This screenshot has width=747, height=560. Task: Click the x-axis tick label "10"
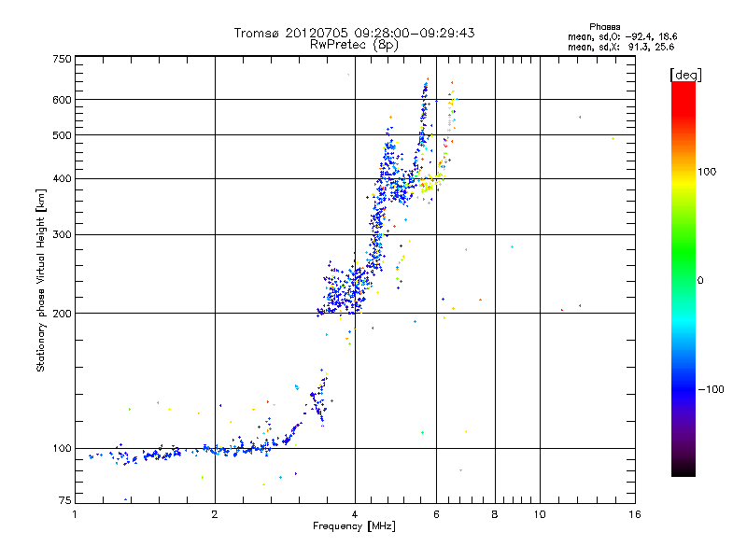(x=540, y=514)
